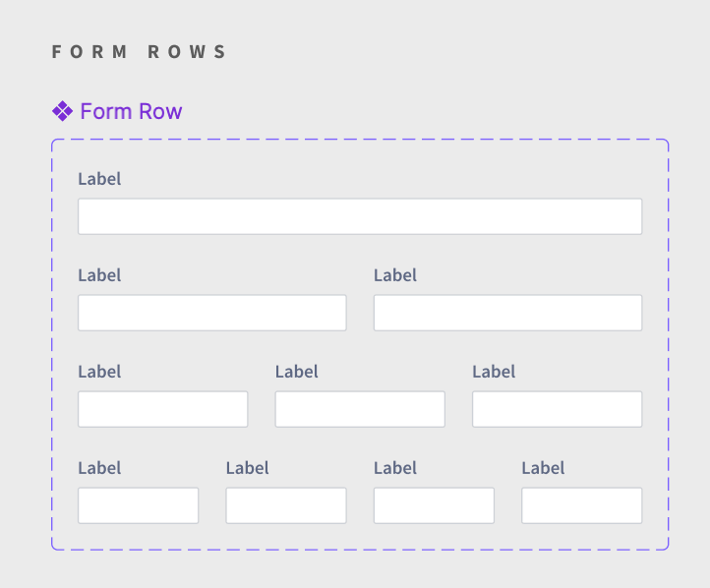The width and height of the screenshot is (710, 588).
Task: Click the first input in the four-column row
Action: click(138, 505)
